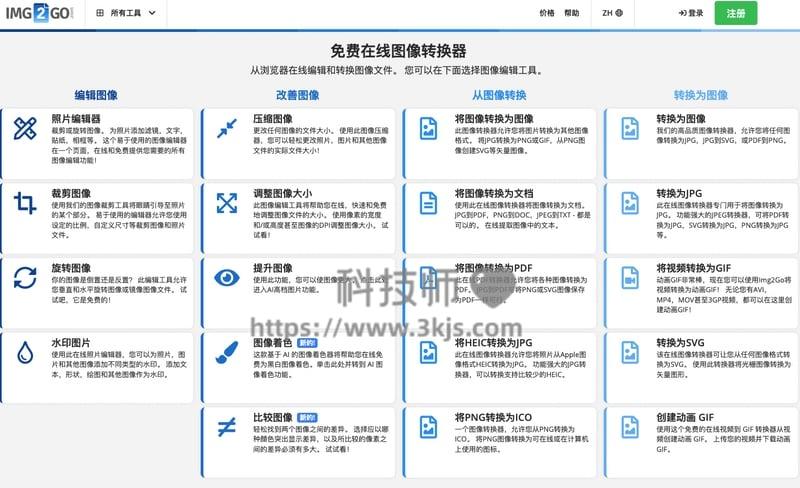Image resolution: width=800 pixels, height=488 pixels.
Task: Switch language via ZH globe selector
Action: pos(612,13)
